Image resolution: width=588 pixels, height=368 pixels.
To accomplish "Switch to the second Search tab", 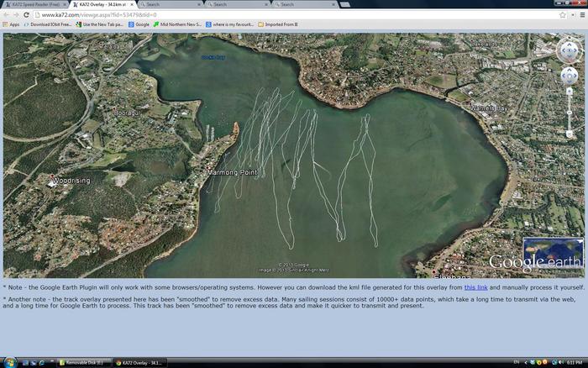I will [x=237, y=4].
